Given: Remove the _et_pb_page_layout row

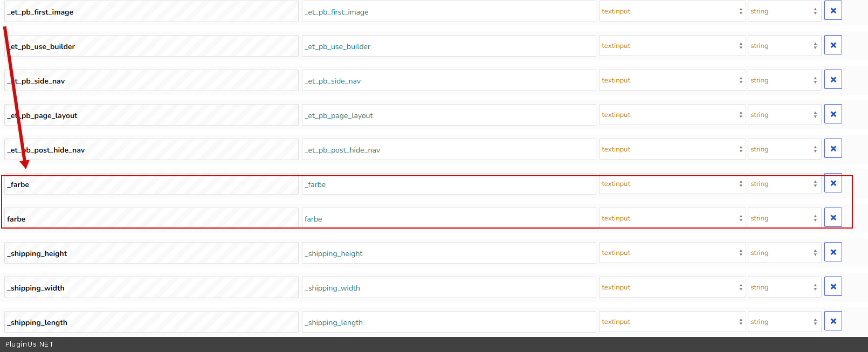Looking at the screenshot, I should tap(833, 114).
